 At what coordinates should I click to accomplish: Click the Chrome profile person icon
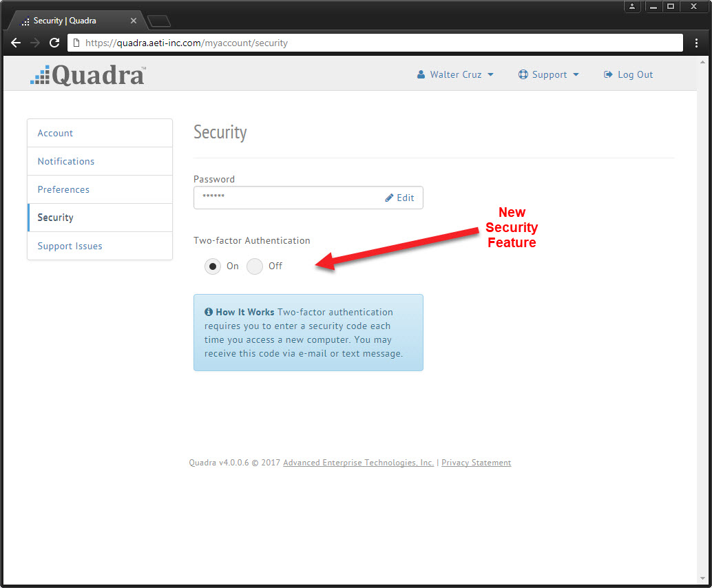coord(631,6)
